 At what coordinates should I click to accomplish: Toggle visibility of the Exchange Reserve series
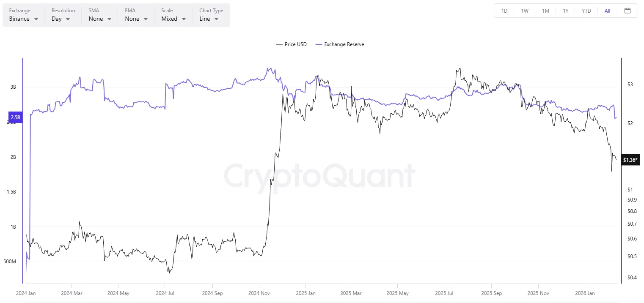[344, 44]
